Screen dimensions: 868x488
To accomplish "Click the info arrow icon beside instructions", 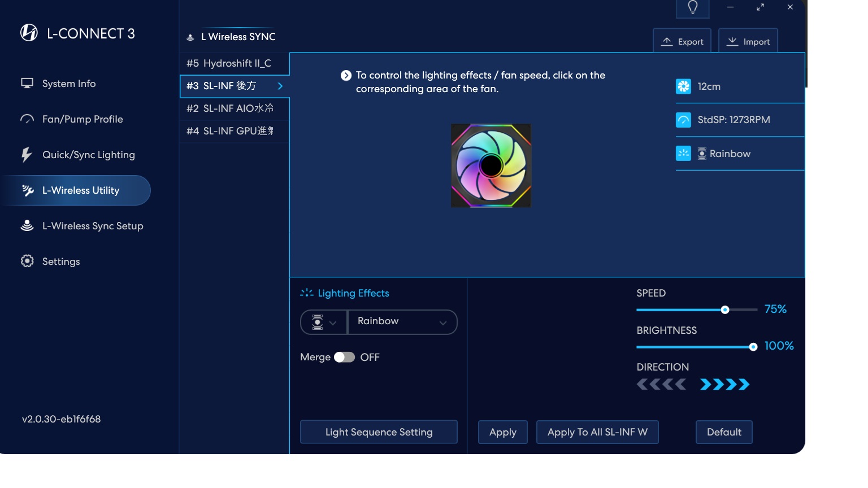I will tap(346, 76).
